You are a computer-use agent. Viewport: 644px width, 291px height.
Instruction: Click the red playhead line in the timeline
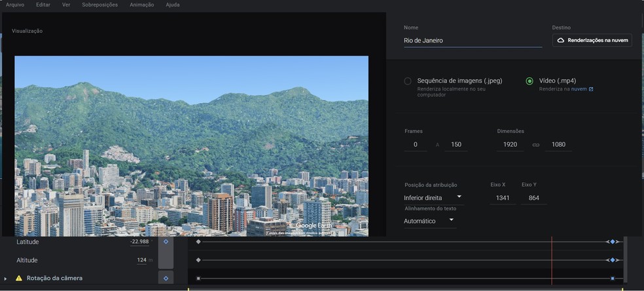pos(552,260)
